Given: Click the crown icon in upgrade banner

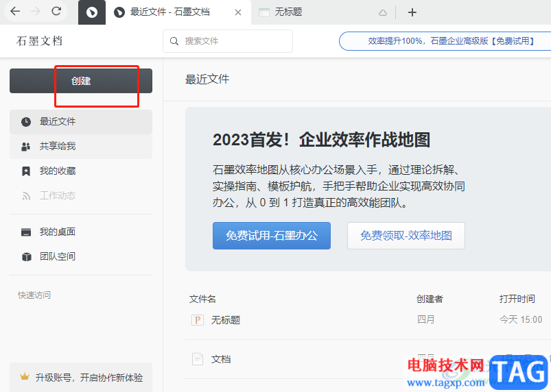Looking at the screenshot, I should tap(25, 377).
